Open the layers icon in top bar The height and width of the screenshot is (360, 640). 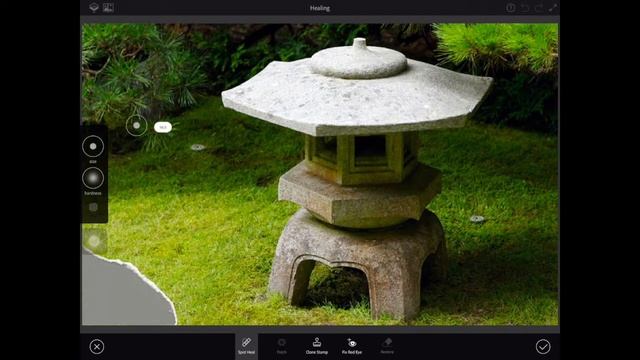[94, 8]
